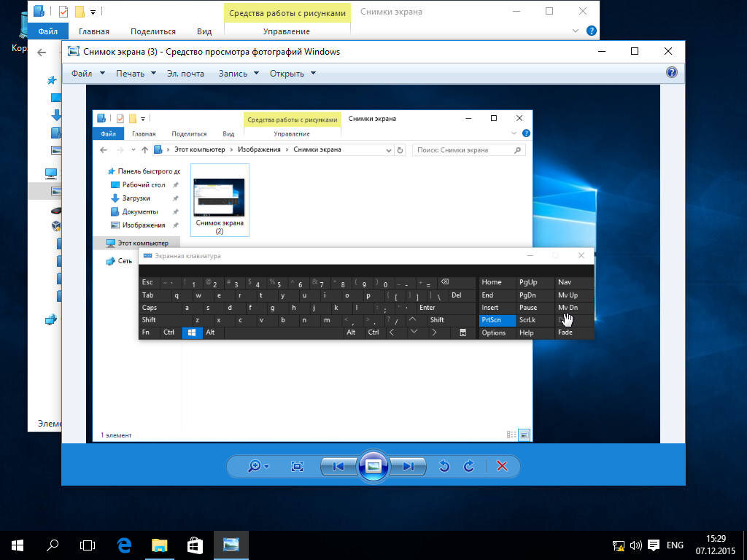Screen dimensions: 747x560
Task: Go to the next photo
Action: point(409,466)
